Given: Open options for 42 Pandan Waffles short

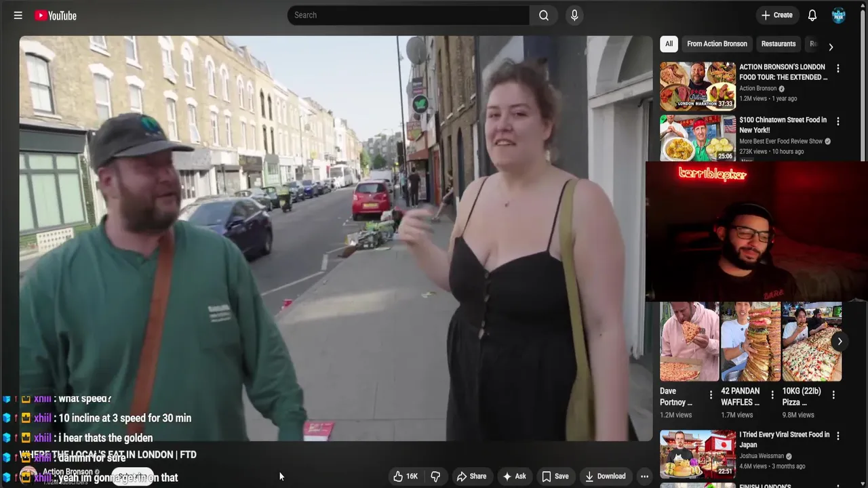Looking at the screenshot, I should tap(772, 394).
